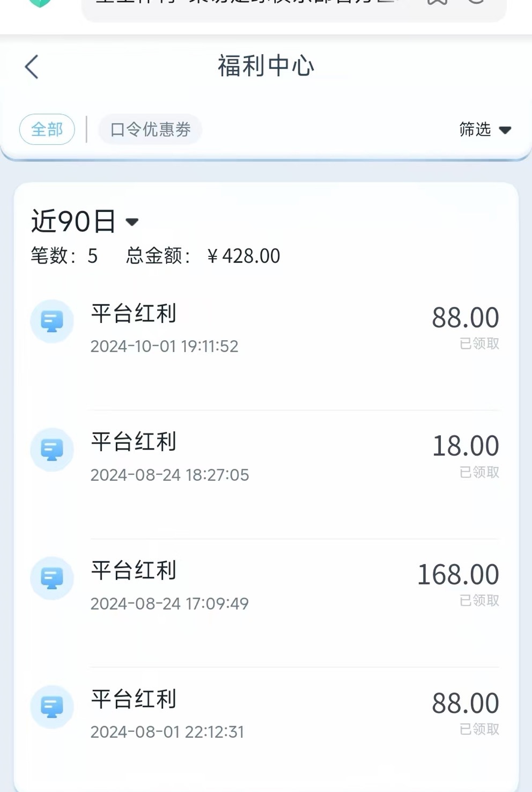Viewport: 532px width, 792px height.
Task: Click the 总金额 ￥428.00 summary
Action: 203,256
